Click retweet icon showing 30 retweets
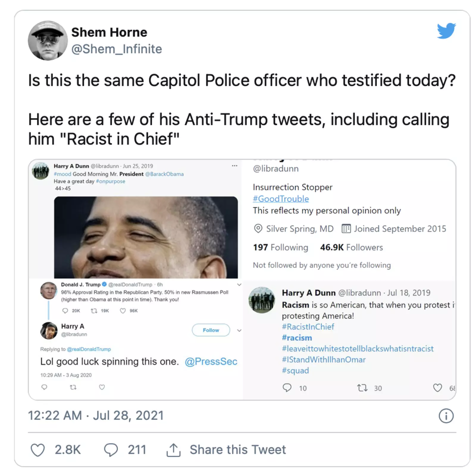The image size is (476, 474). click(362, 388)
